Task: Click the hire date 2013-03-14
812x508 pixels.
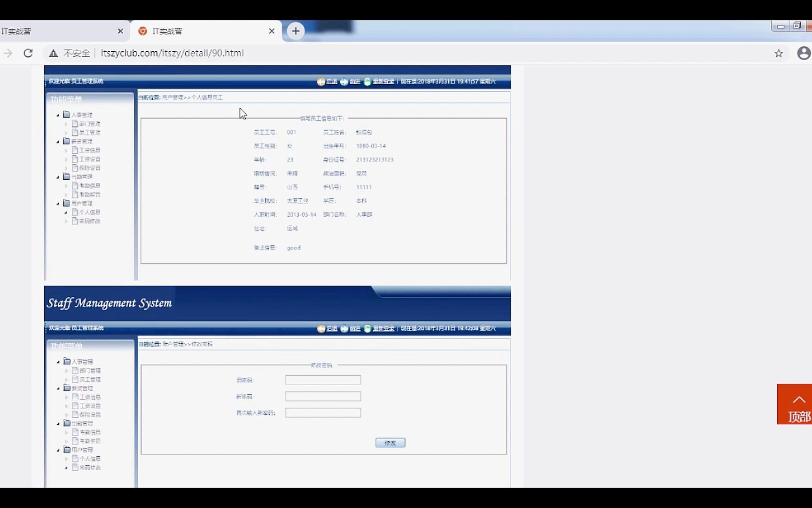Action: point(302,214)
